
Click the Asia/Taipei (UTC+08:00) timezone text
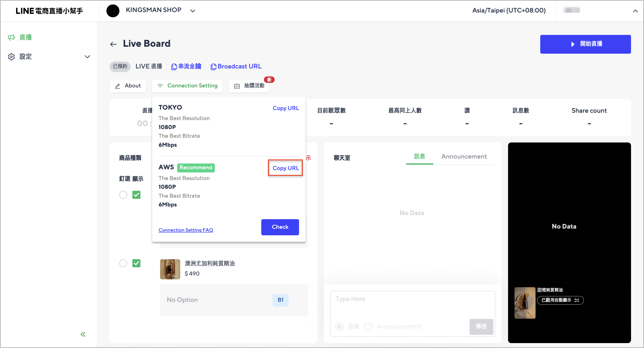pos(509,11)
